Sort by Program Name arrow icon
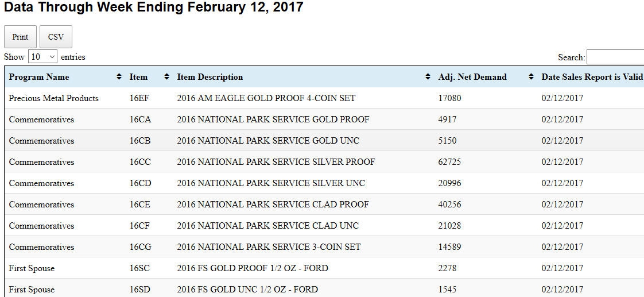Image resolution: width=644 pixels, height=297 pixels. point(119,77)
